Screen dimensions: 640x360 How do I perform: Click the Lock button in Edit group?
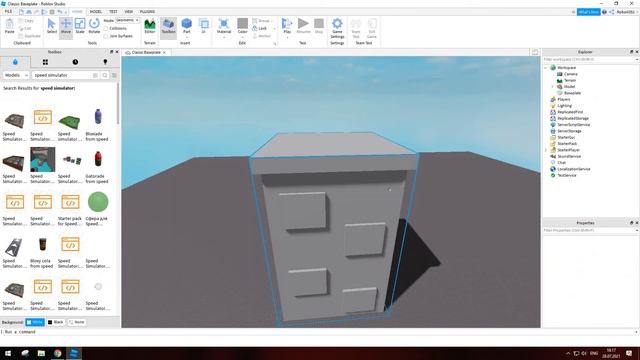coord(260,28)
